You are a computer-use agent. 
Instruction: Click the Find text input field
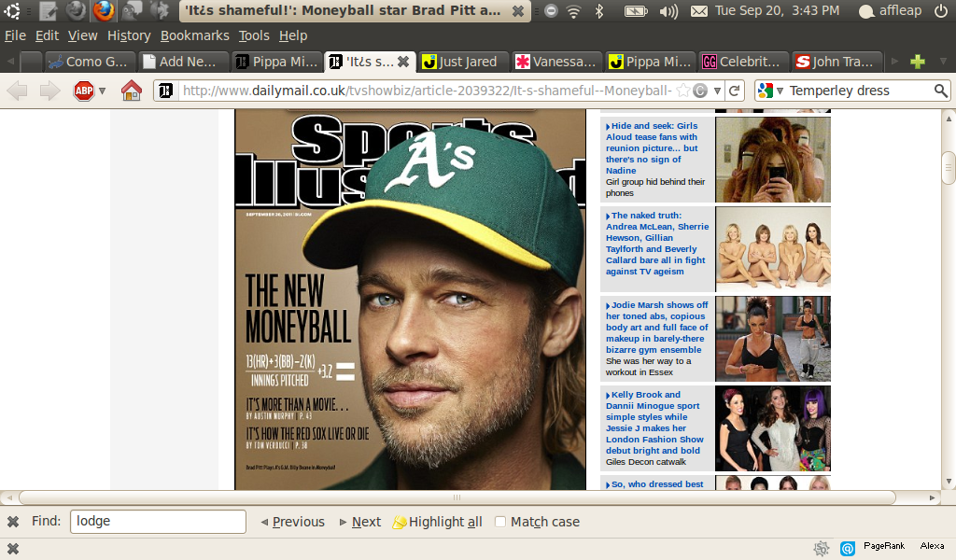pos(158,522)
